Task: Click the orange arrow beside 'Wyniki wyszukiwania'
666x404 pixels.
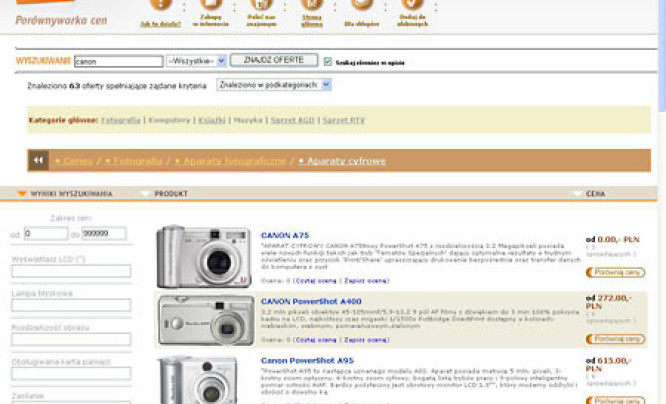Action: click(22, 194)
